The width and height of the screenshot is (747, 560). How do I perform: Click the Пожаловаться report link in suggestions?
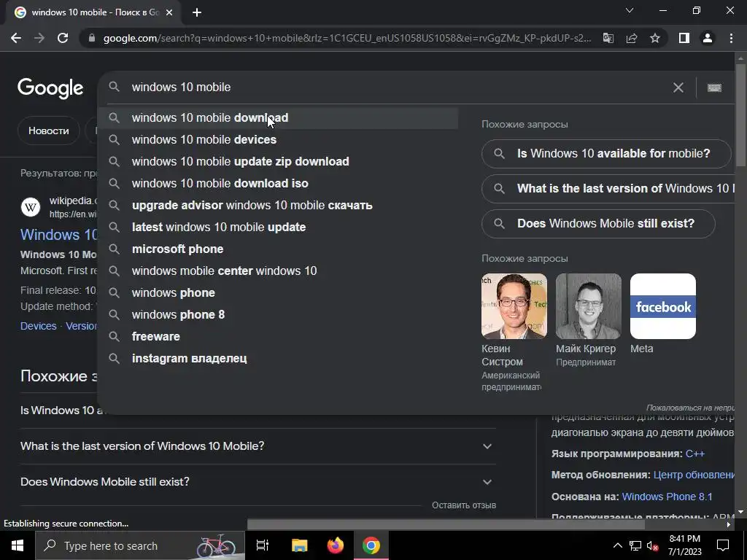coord(690,408)
